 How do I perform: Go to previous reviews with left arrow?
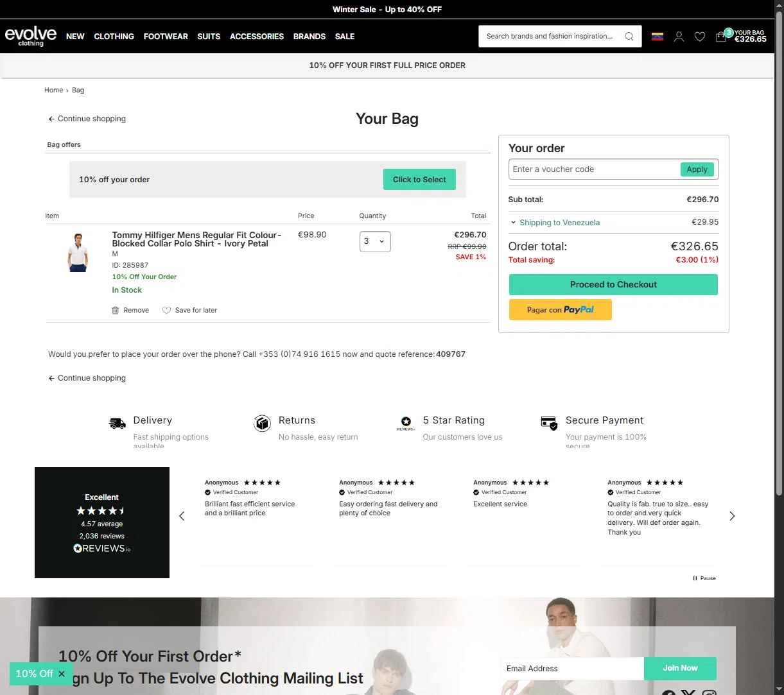tap(182, 516)
